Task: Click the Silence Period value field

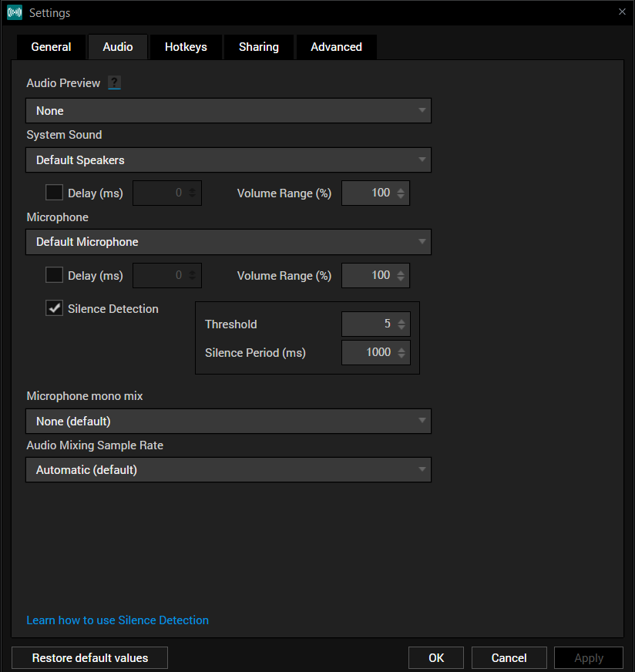Action: pyautogui.click(x=368, y=352)
